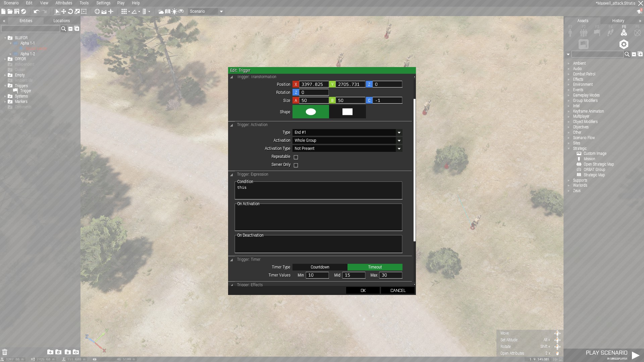
Task: Open the Activation Type dropdown
Action: point(399,148)
